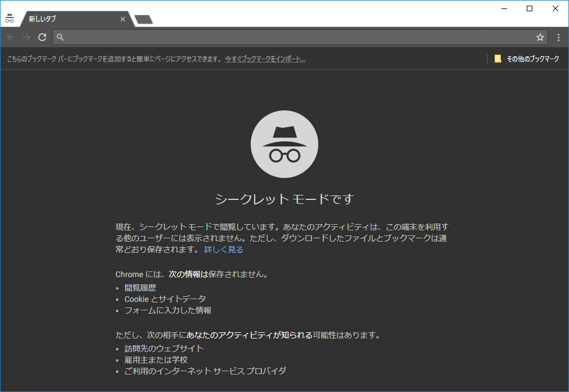Click the forward navigation arrow
The image size is (569, 392).
26,37
